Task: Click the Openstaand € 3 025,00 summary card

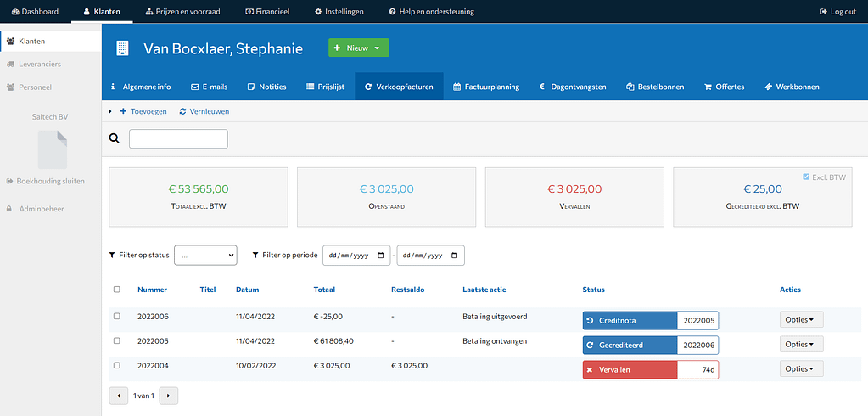Action: pyautogui.click(x=386, y=197)
